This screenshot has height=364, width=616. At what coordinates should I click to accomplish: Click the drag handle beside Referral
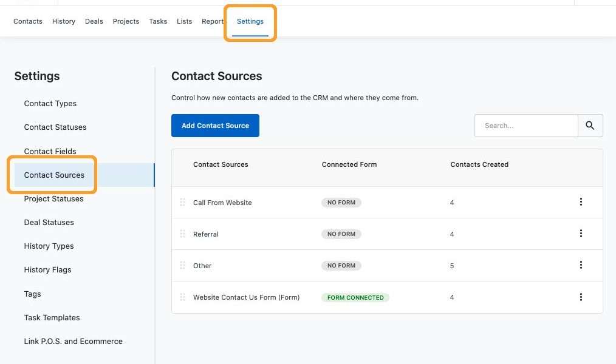tap(182, 234)
